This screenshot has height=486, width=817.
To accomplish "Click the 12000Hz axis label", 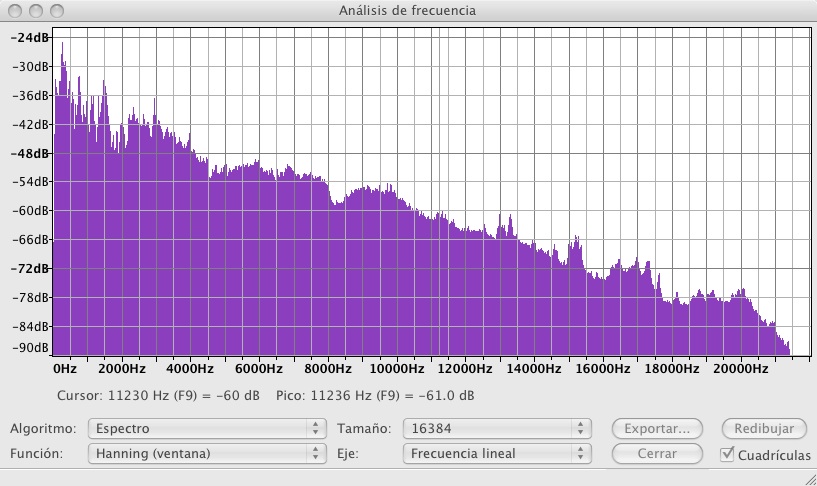I will click(465, 369).
